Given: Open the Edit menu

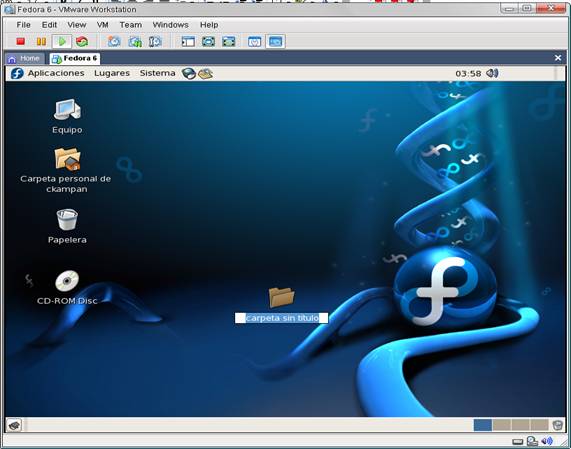Looking at the screenshot, I should click(x=49, y=25).
